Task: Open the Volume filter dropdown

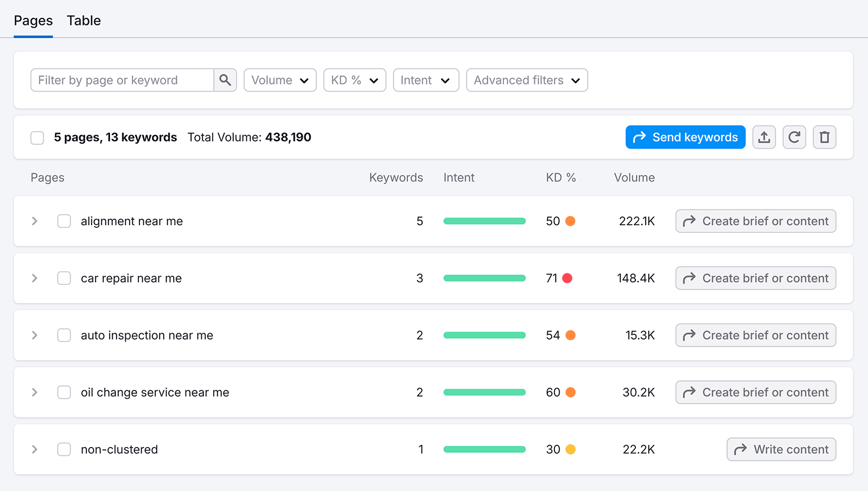Action: click(x=279, y=80)
